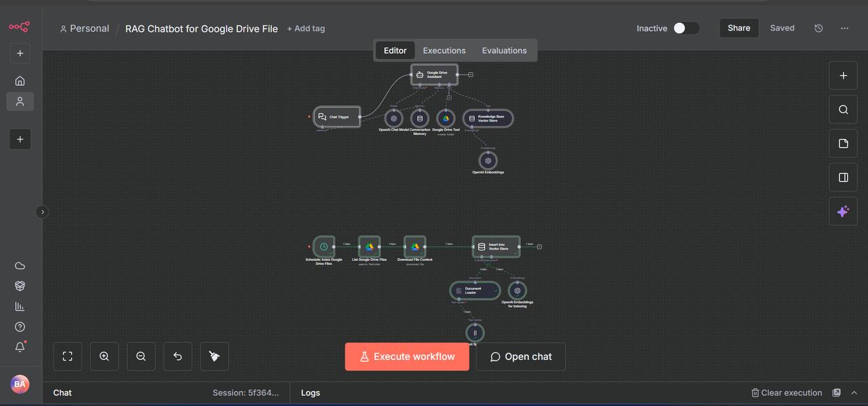Click the Execute workflow button
This screenshot has height=406, width=868.
point(407,357)
